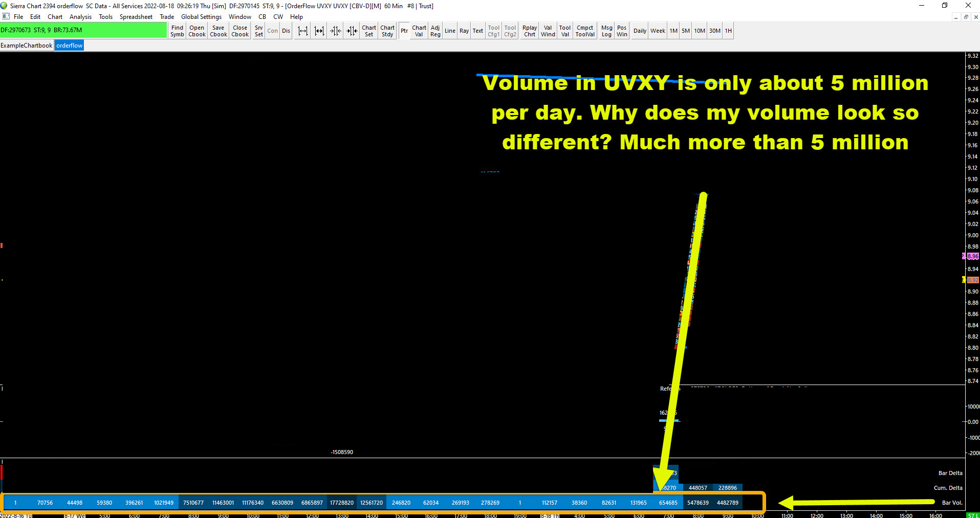Image resolution: width=980 pixels, height=518 pixels.
Task: Select the Ptr pointer tool
Action: pos(404,31)
